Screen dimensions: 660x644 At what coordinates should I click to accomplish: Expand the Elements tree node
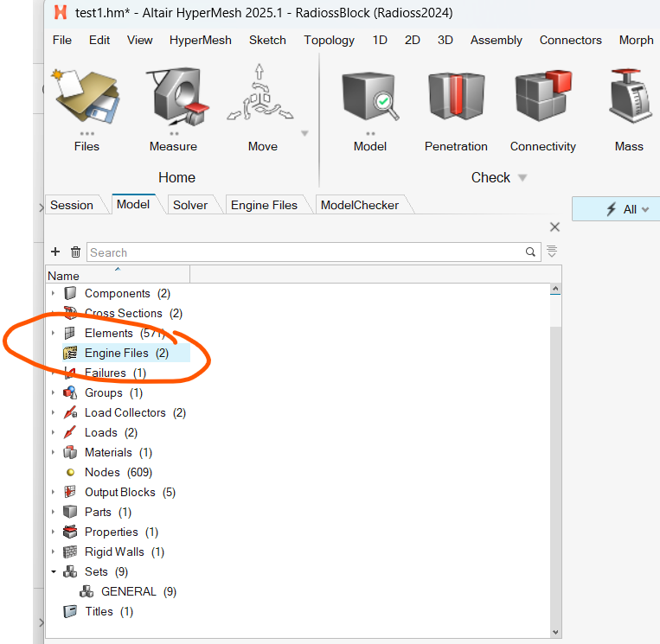[x=53, y=333]
